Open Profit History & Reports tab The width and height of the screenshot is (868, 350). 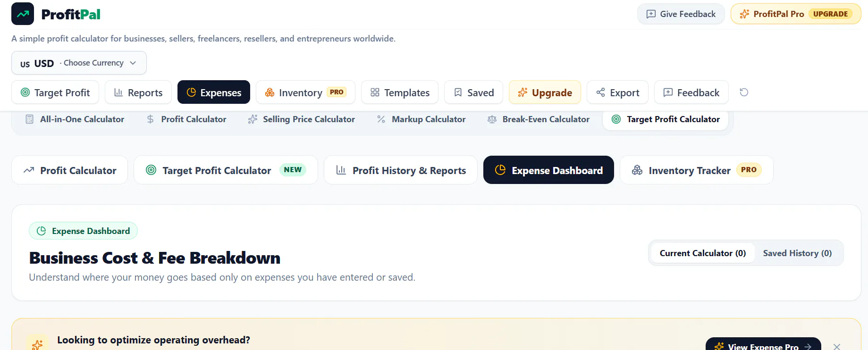(x=401, y=170)
